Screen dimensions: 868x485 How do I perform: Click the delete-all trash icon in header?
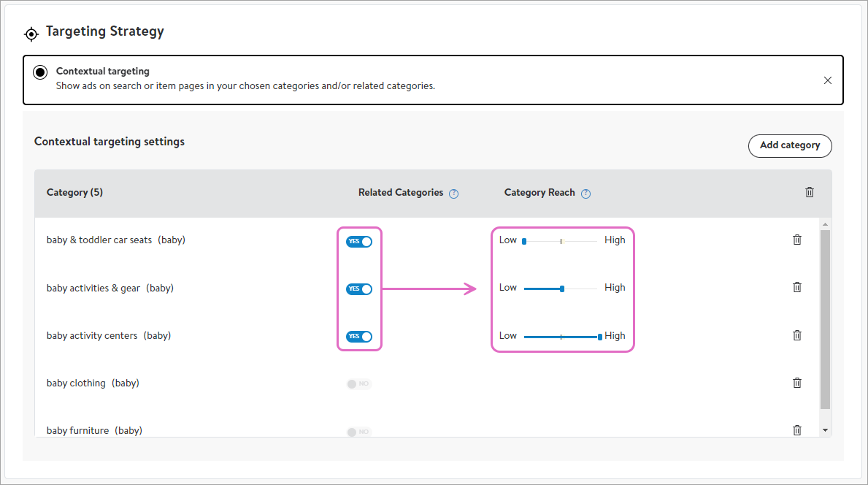(x=809, y=192)
